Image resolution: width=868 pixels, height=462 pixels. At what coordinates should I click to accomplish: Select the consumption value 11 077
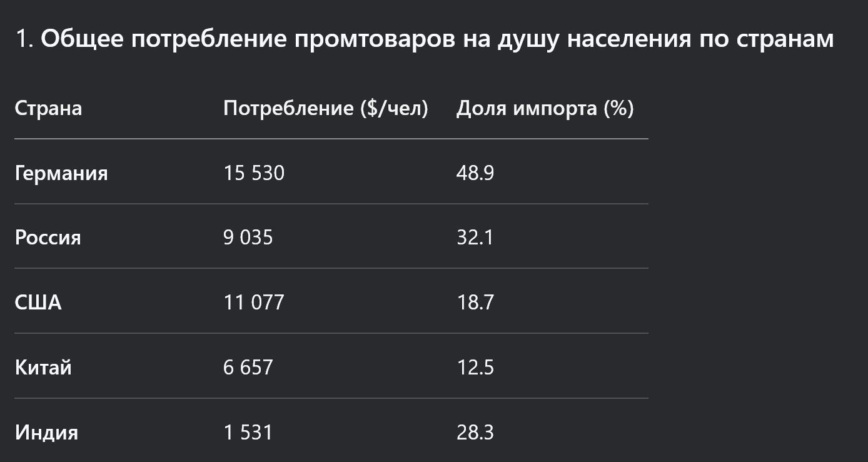click(254, 303)
